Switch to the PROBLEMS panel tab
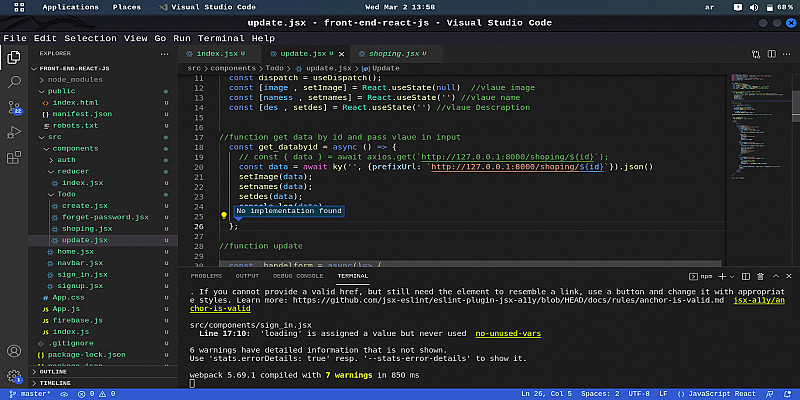 click(206, 275)
